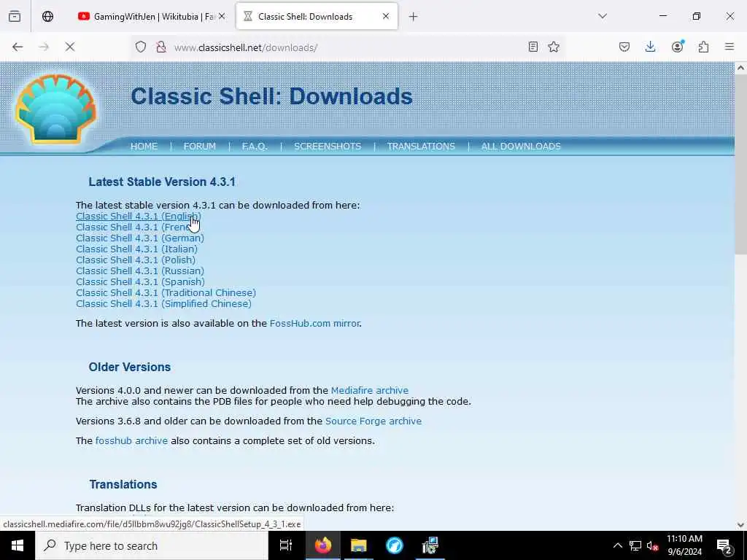Open the list all tabs chevron

603,16
